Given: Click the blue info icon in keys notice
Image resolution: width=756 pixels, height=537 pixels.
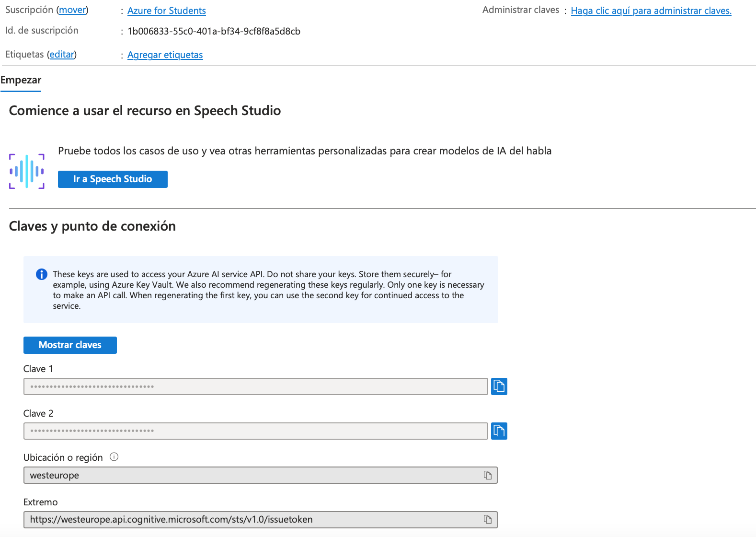Looking at the screenshot, I should coord(42,274).
